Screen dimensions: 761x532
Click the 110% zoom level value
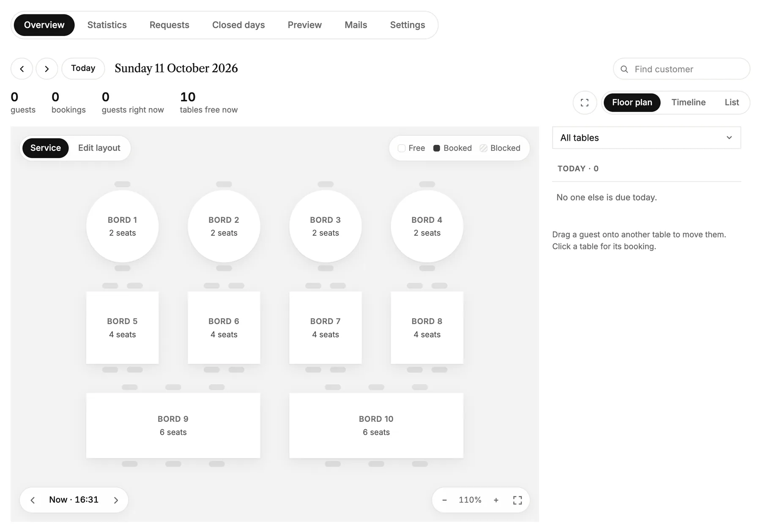pyautogui.click(x=470, y=500)
